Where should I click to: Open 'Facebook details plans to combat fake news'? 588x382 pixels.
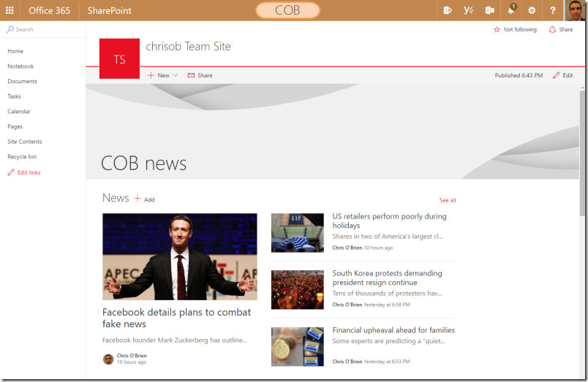(x=177, y=318)
